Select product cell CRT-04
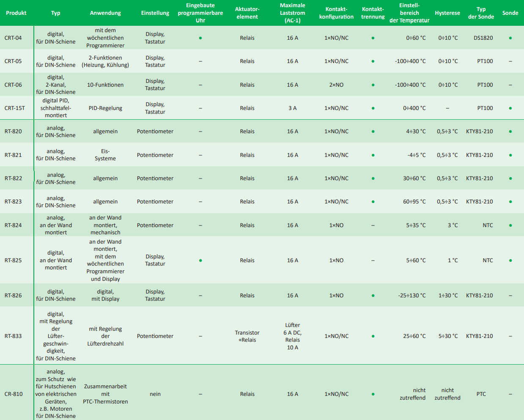The image size is (524, 420). [13, 38]
